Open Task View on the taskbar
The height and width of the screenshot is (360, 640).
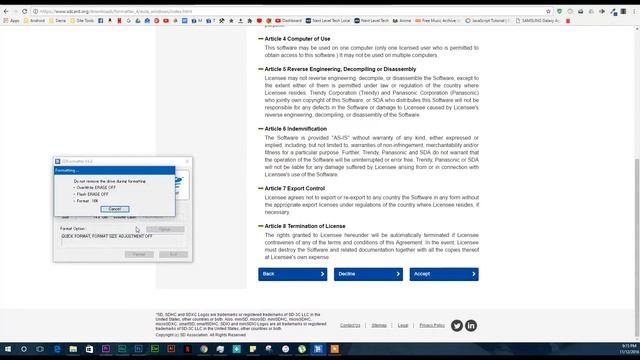40,349
